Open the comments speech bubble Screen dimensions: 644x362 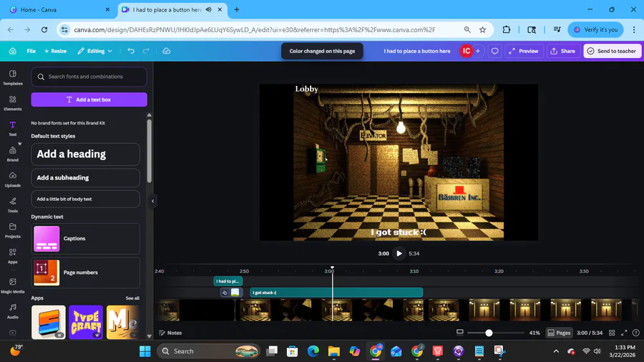[495, 51]
